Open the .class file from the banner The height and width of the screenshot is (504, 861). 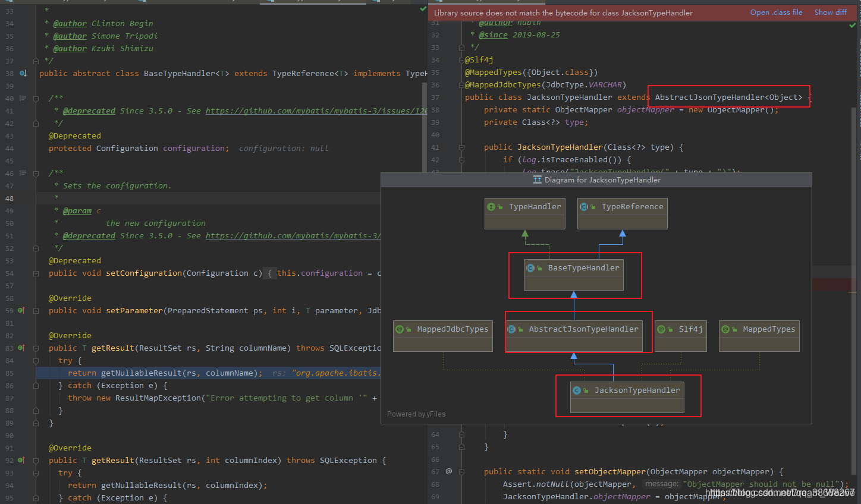click(776, 12)
